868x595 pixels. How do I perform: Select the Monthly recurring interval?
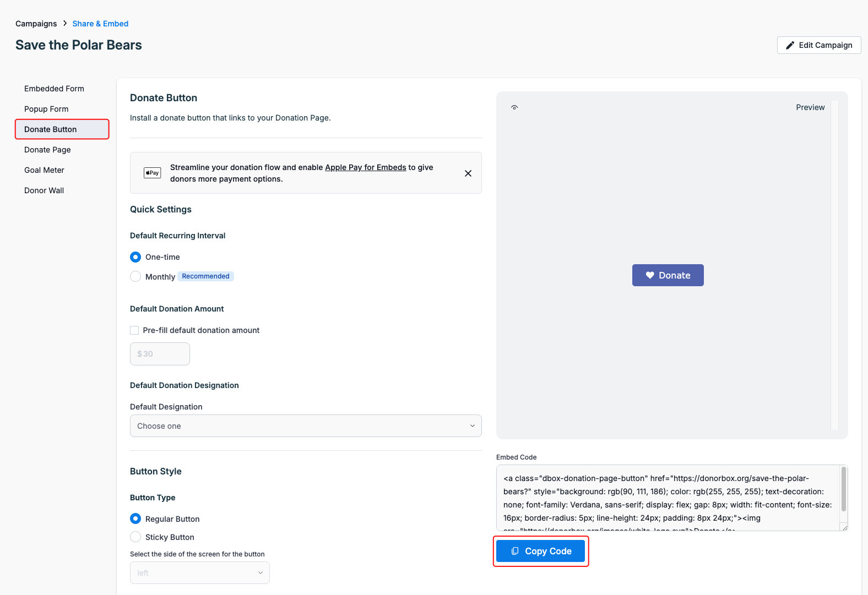135,276
